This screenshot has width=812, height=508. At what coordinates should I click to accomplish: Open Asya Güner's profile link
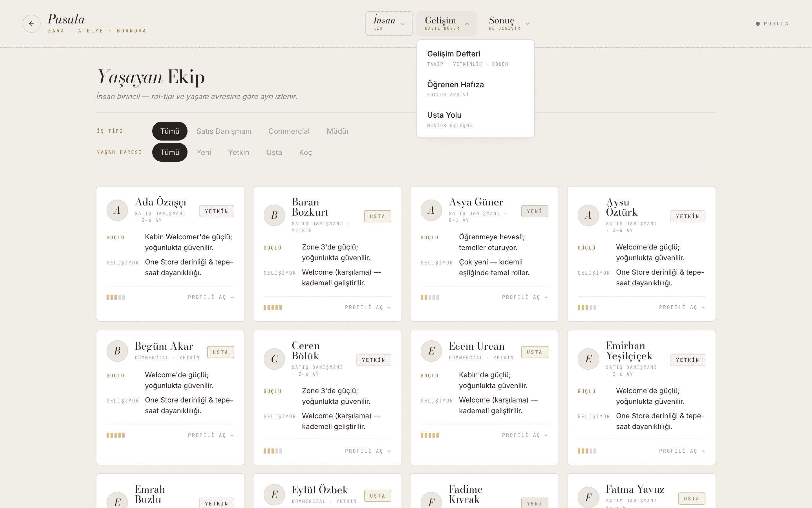(x=525, y=297)
